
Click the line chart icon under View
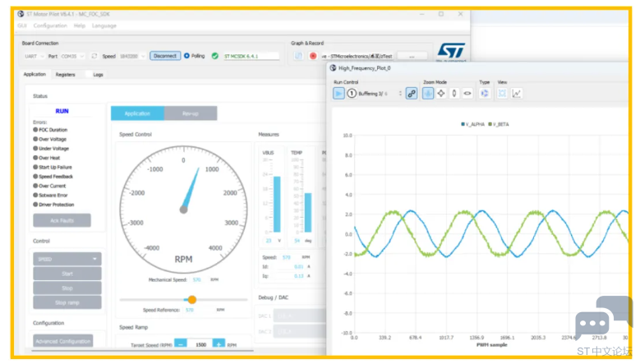[516, 94]
